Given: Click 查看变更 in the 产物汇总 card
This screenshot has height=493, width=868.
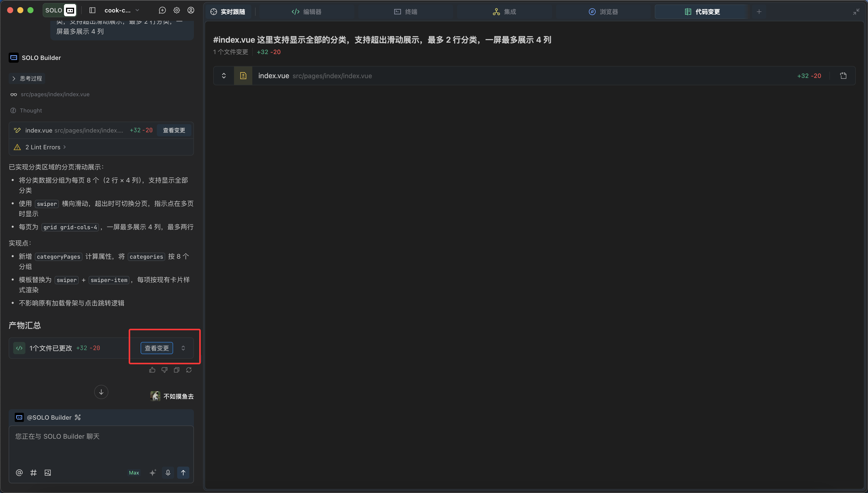Looking at the screenshot, I should (x=157, y=348).
